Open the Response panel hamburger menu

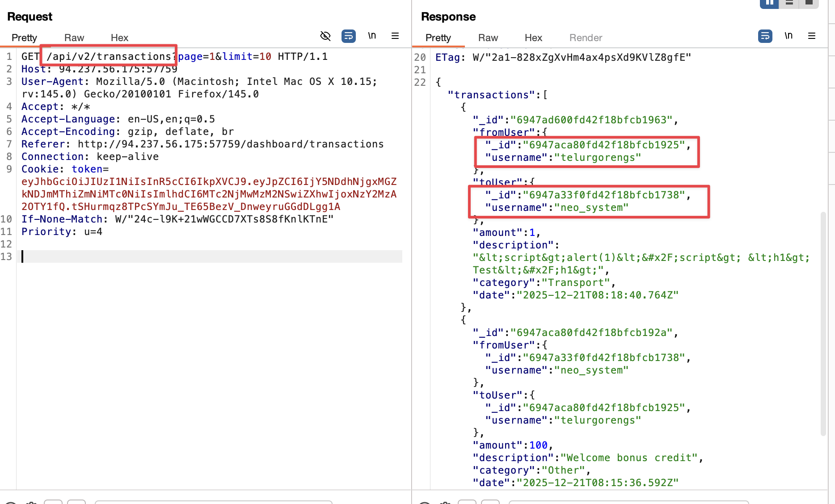pyautogui.click(x=812, y=36)
